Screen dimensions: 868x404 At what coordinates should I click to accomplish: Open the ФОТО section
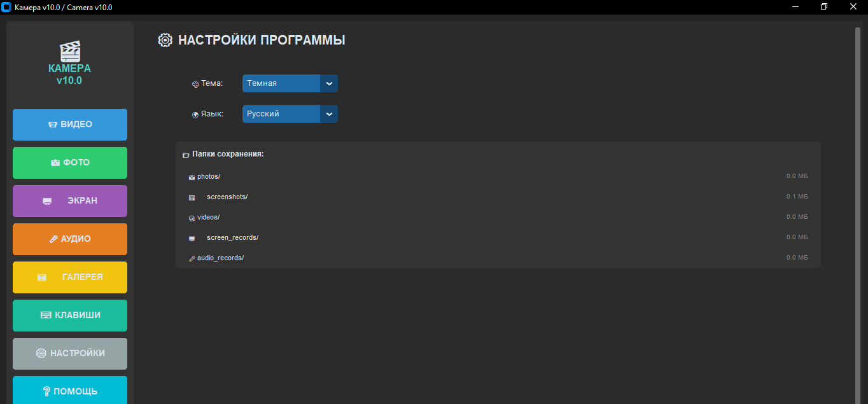tap(70, 163)
